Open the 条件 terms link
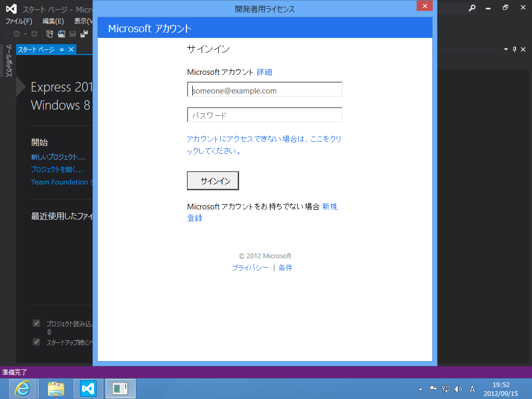The image size is (532, 399). coord(285,268)
